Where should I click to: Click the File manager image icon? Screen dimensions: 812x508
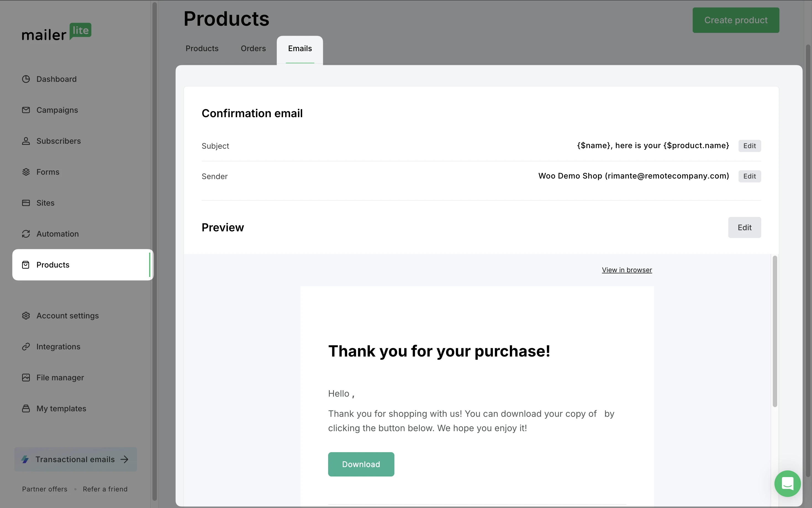[x=26, y=378]
